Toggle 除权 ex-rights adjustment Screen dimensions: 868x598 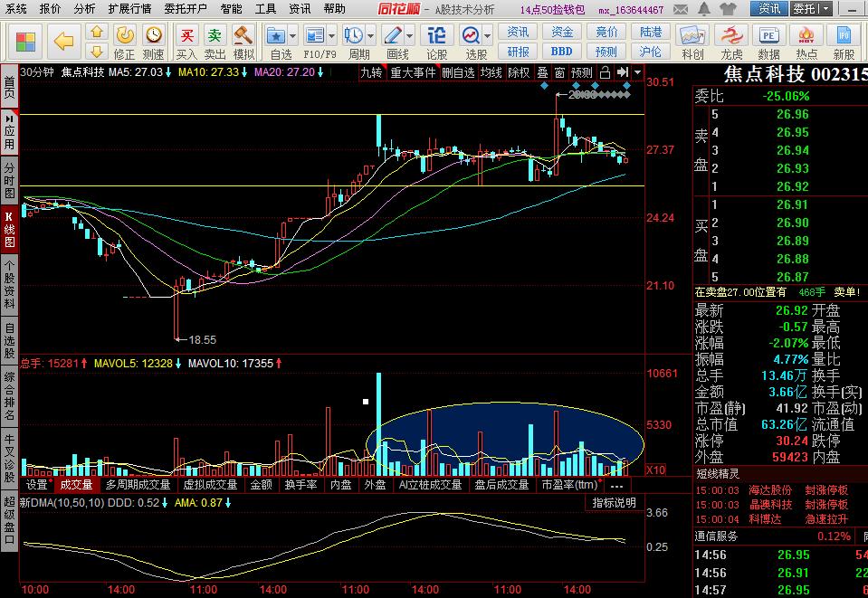tap(519, 72)
